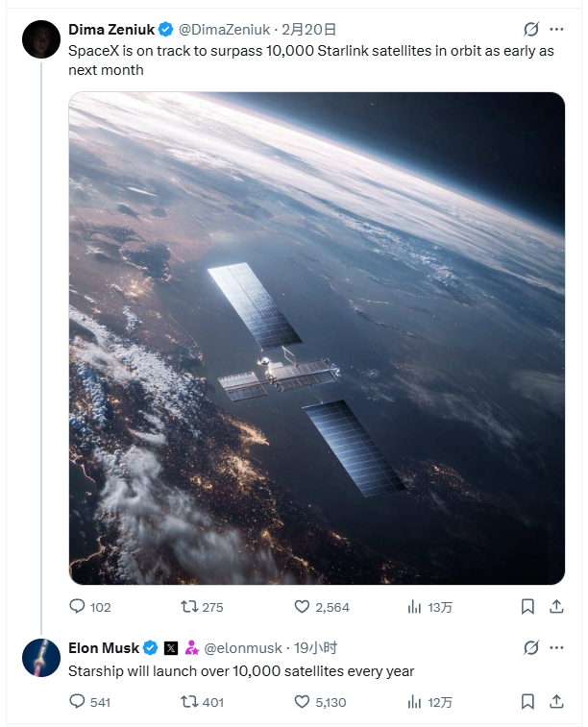View analytics on Dima Zeniuk's tweet
588x727 pixels.
(x=415, y=607)
